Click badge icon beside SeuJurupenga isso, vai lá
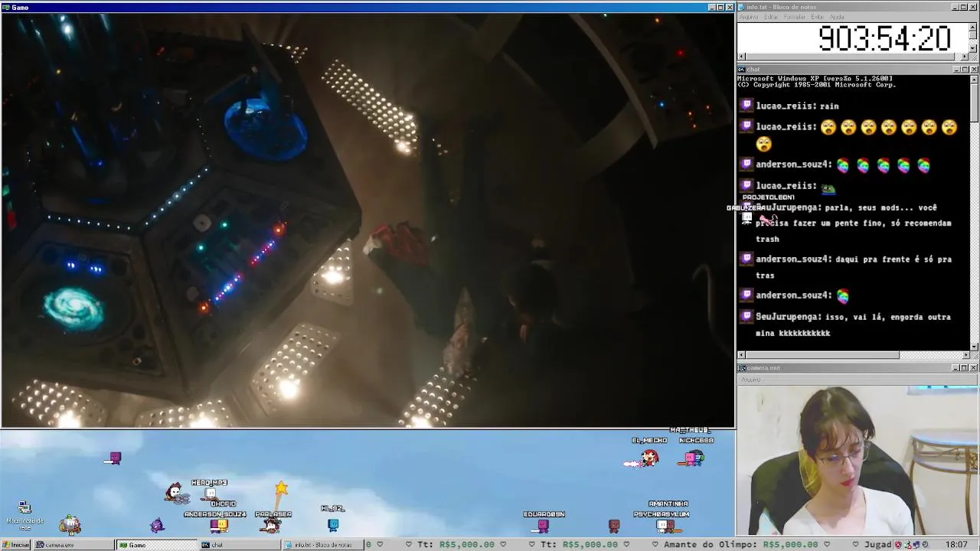The width and height of the screenshot is (980, 551). tap(746, 316)
